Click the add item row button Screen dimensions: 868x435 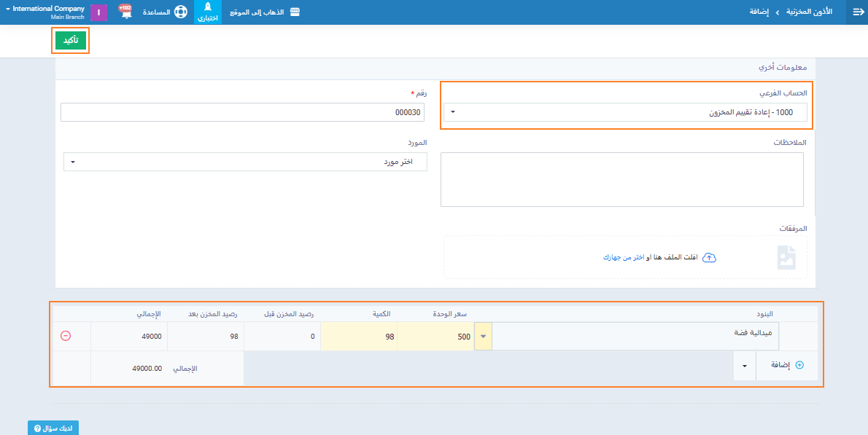786,366
